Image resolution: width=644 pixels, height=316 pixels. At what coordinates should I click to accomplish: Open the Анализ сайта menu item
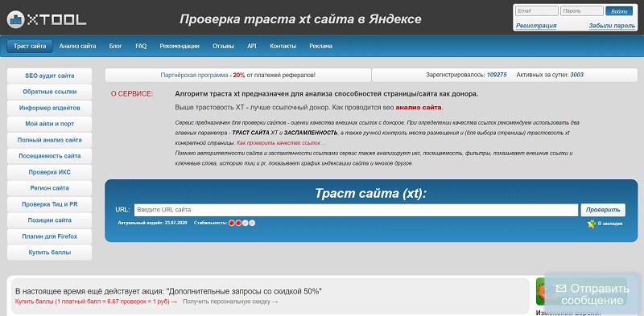click(77, 46)
